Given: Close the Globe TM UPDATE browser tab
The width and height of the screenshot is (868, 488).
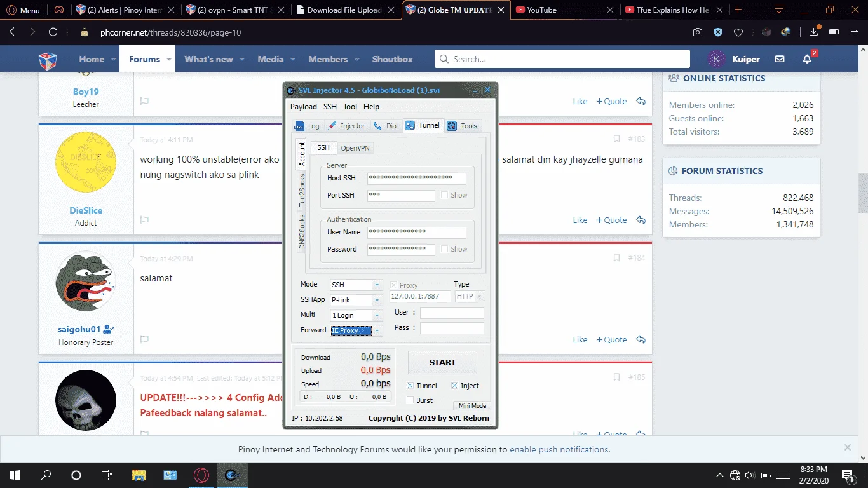Looking at the screenshot, I should 500,10.
